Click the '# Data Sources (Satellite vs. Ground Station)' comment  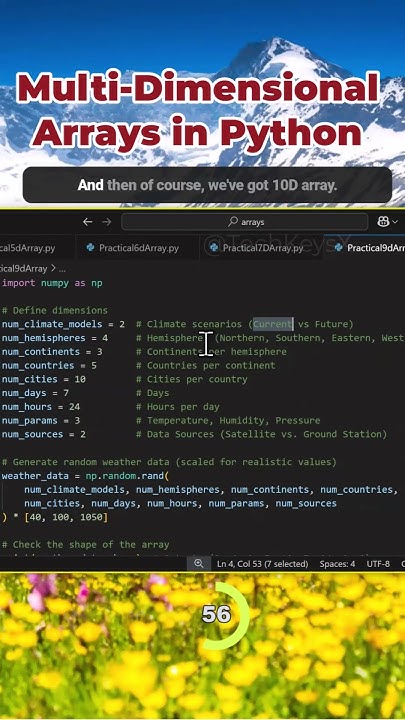pyautogui.click(x=262, y=434)
